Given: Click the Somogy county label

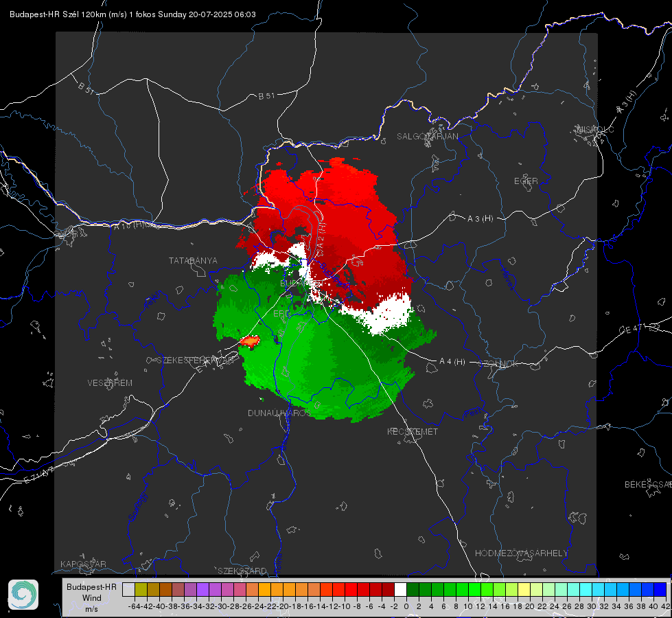Looking at the screenshot, I should (138, 507).
